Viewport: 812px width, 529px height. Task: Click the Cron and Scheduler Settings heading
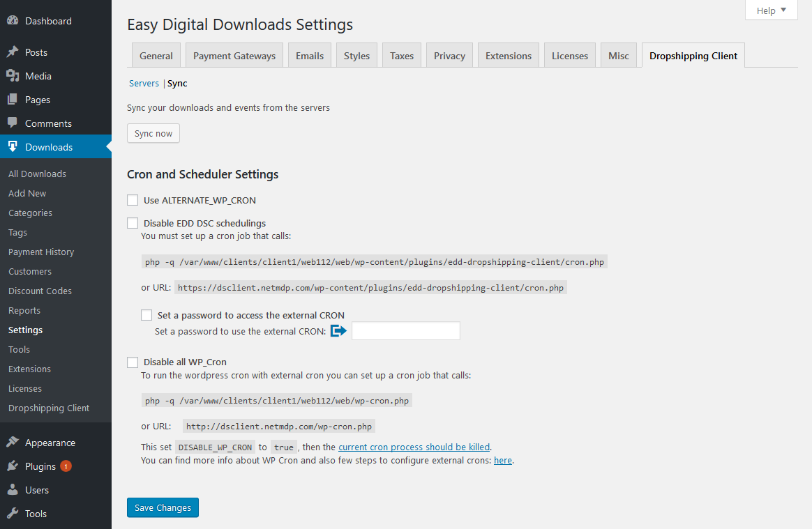point(202,174)
